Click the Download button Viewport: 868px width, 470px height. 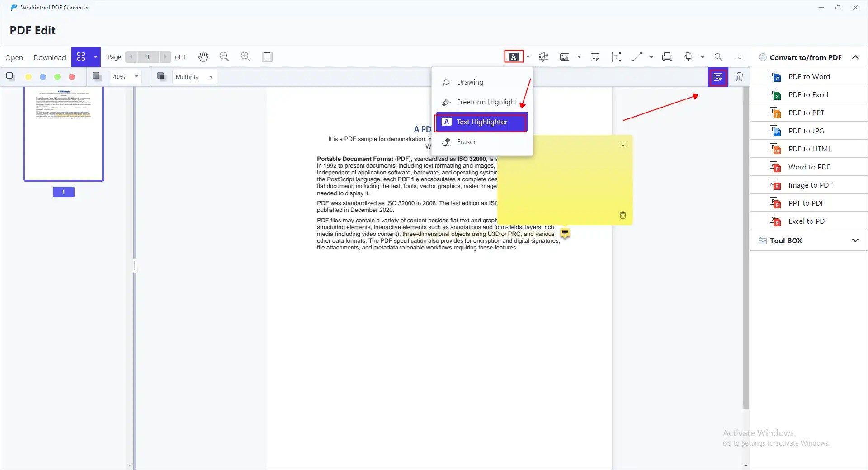[x=49, y=57]
